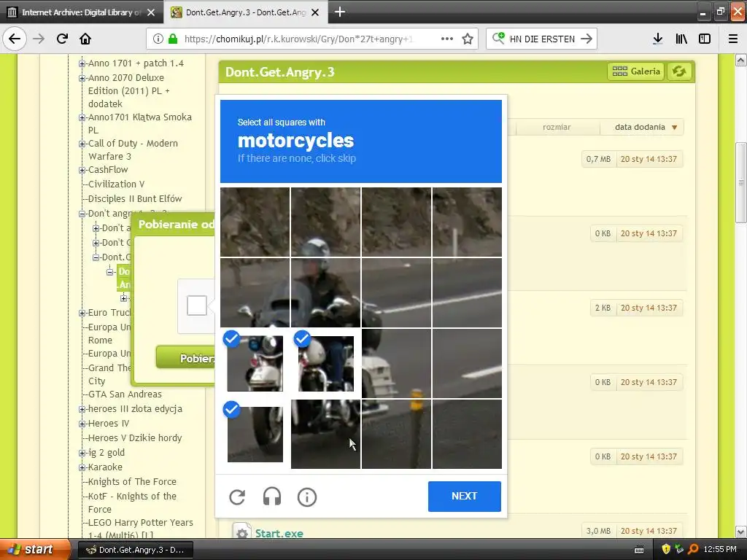Show site information for chomikuj.pl
Screen dimensions: 747x560
pyautogui.click(x=158, y=39)
